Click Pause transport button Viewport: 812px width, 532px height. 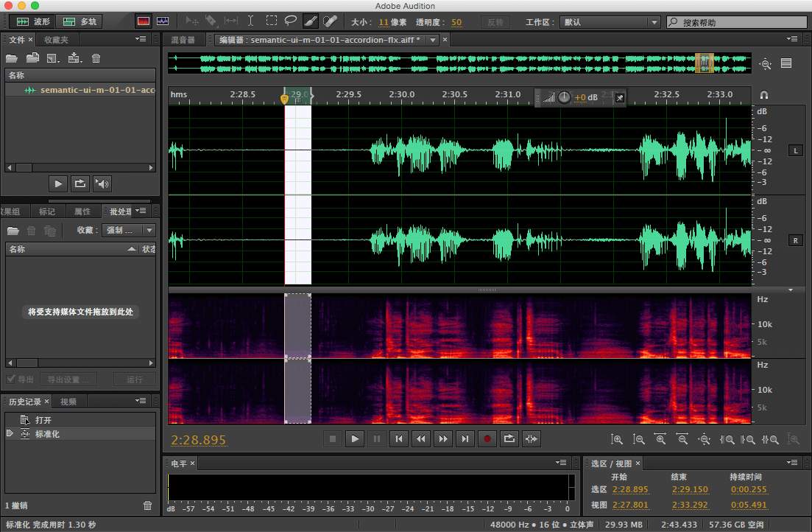(376, 438)
